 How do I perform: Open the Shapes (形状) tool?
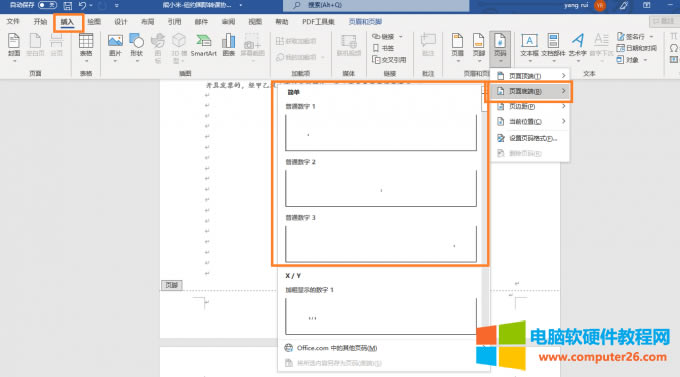click(137, 46)
